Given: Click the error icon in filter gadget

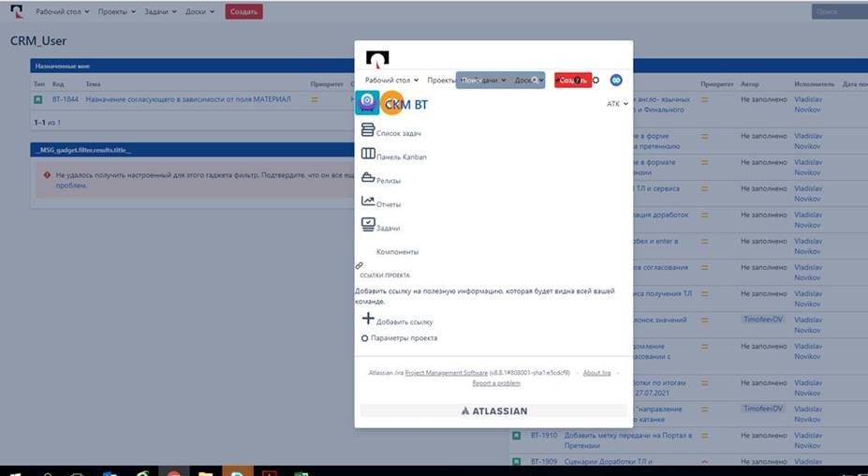Looking at the screenshot, I should (x=47, y=175).
